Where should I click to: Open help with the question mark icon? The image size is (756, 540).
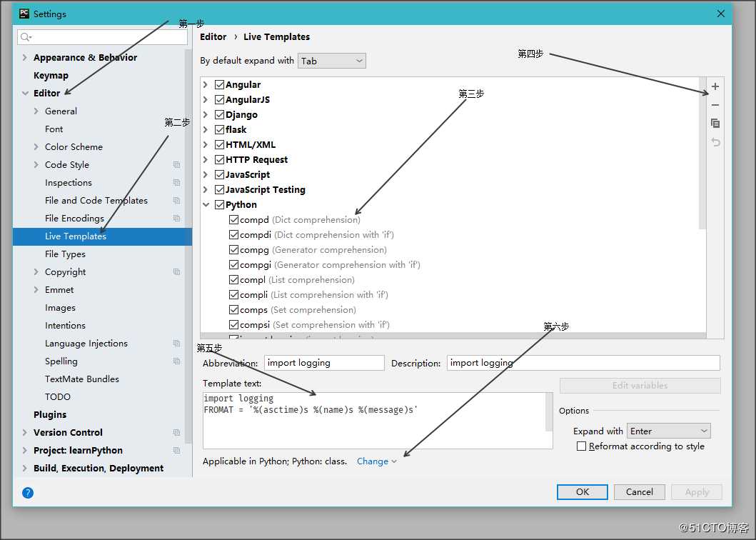[x=27, y=493]
